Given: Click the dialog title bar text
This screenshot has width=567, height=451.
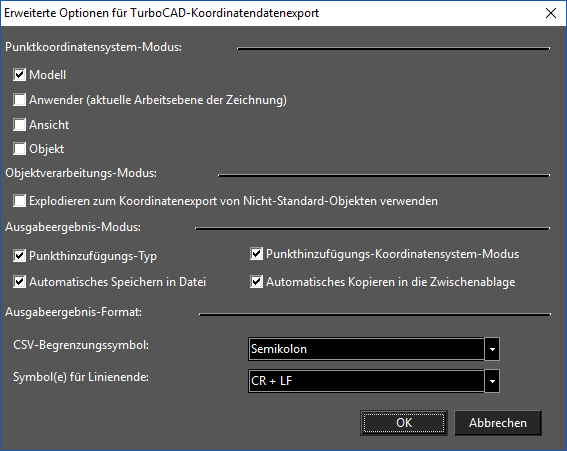Looking at the screenshot, I should (161, 13).
